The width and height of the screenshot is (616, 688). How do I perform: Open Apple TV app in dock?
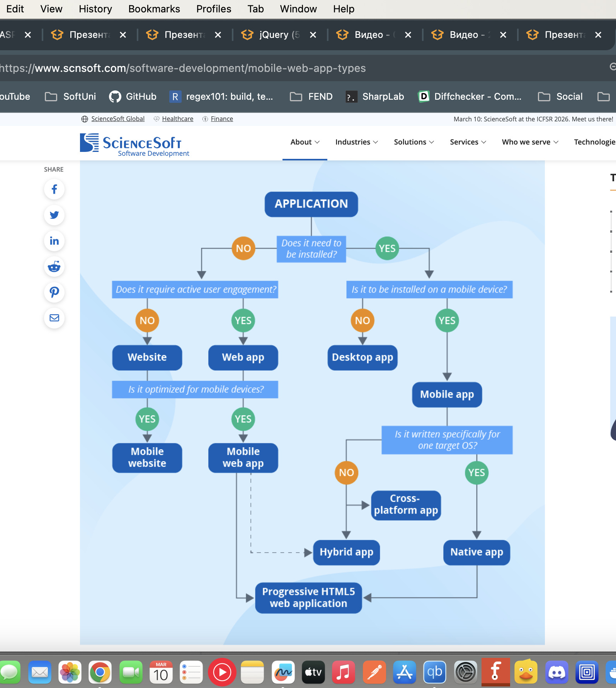(x=313, y=673)
